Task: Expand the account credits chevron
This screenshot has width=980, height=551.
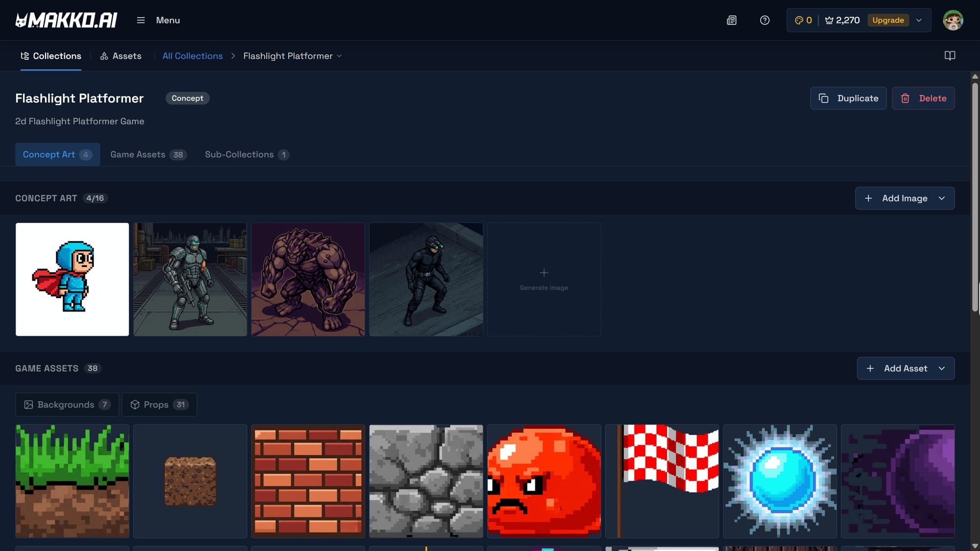Action: [x=919, y=20]
